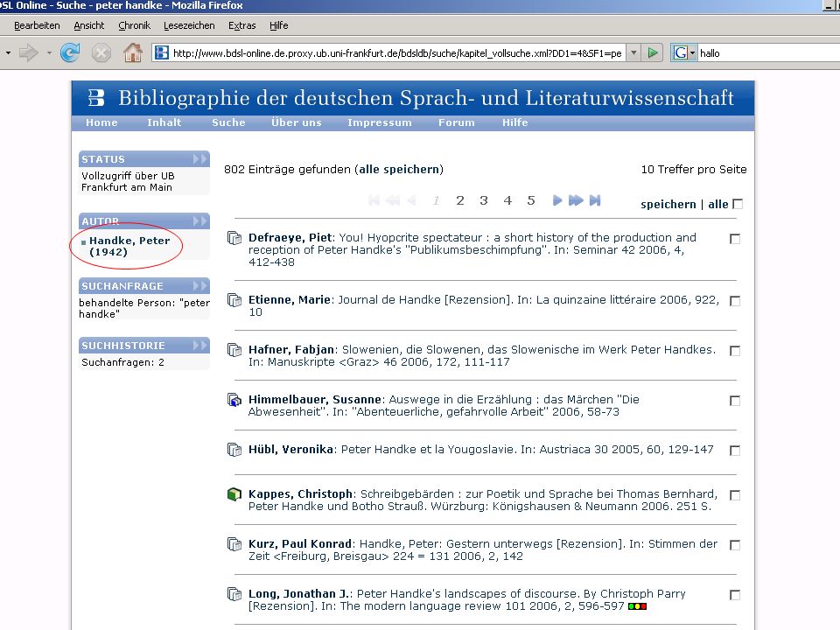The height and width of the screenshot is (630, 840).
Task: Click the traffic-light availability icon for Long entry
Action: [x=638, y=606]
